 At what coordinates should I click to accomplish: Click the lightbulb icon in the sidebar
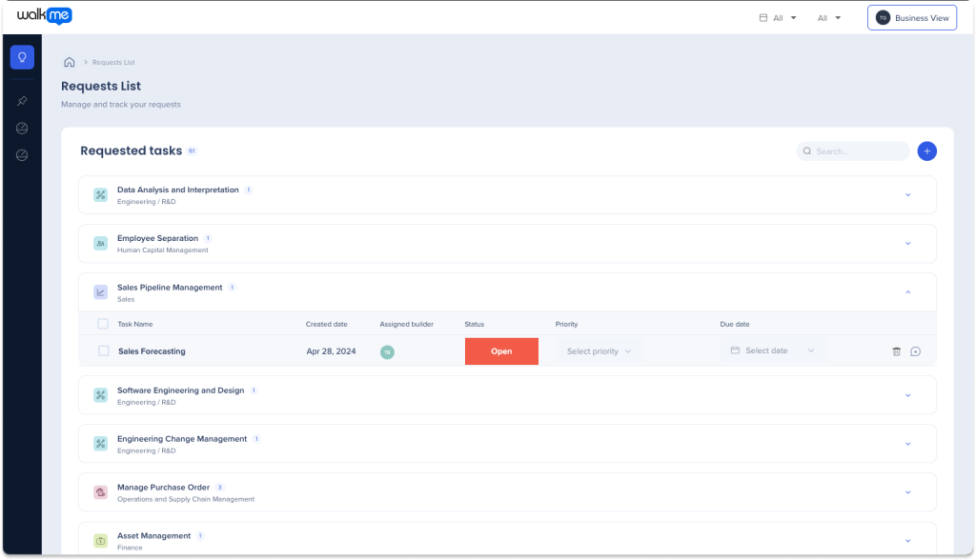pos(22,57)
